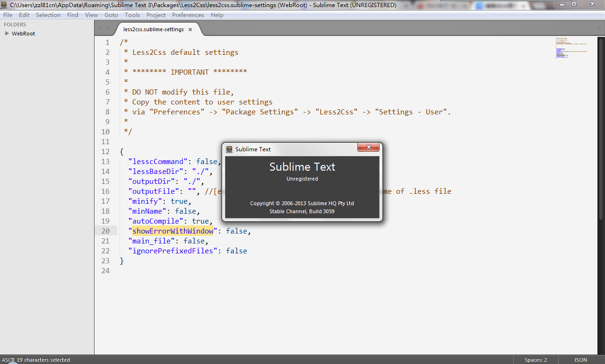The image size is (605, 364).
Task: Open the Project menu
Action: [x=156, y=15]
